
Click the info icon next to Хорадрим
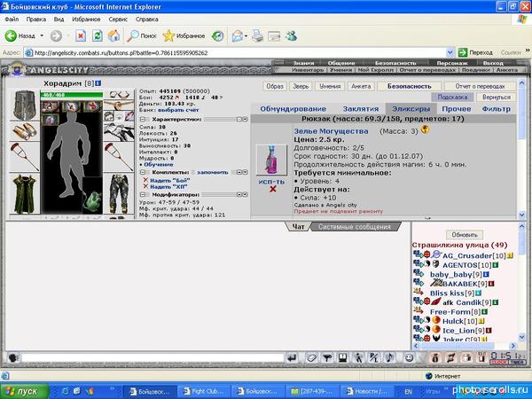click(x=99, y=82)
